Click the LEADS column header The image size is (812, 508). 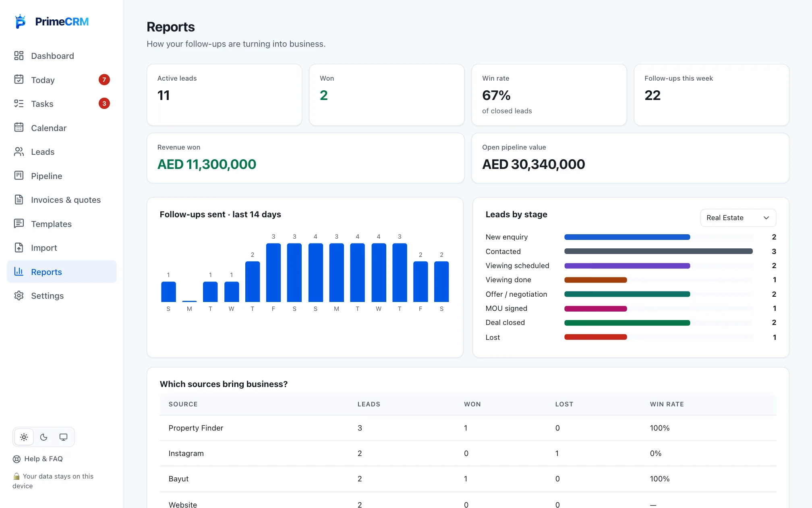click(369, 404)
